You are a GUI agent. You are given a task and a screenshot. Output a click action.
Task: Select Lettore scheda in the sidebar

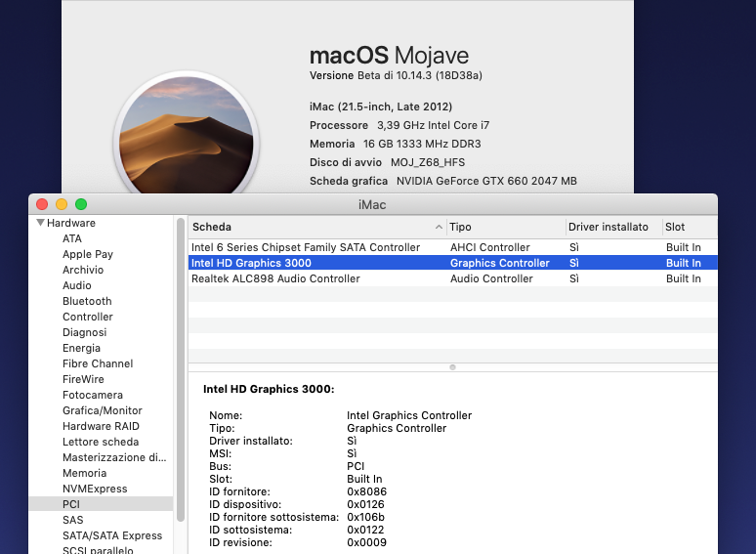(101, 443)
